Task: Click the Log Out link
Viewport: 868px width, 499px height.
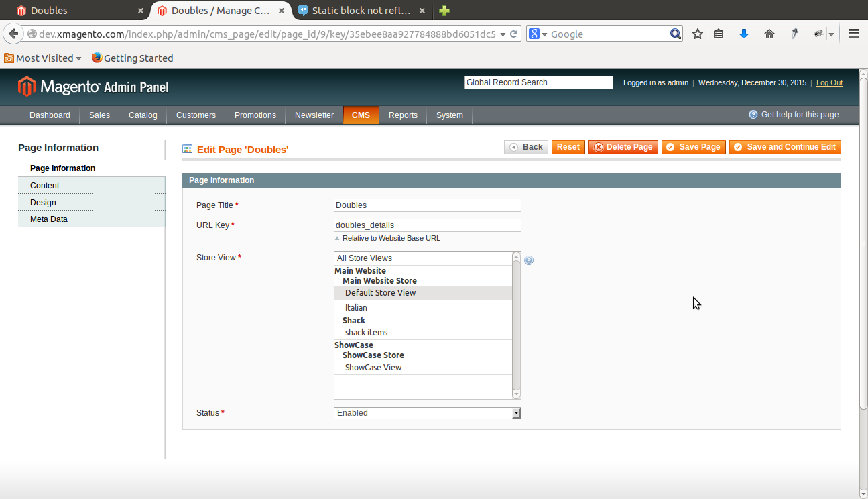Action: pyautogui.click(x=829, y=82)
